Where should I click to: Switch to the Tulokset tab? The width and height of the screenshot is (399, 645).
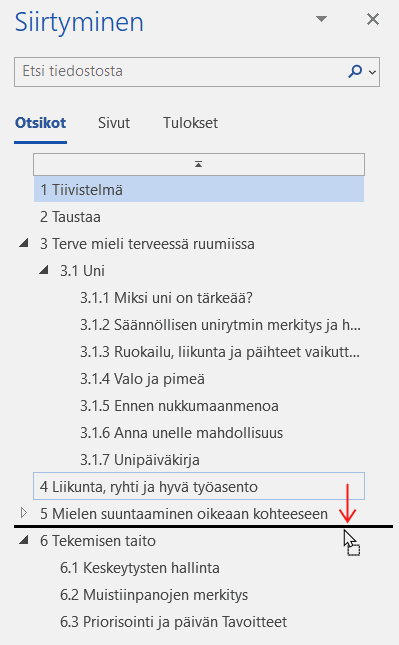click(190, 123)
